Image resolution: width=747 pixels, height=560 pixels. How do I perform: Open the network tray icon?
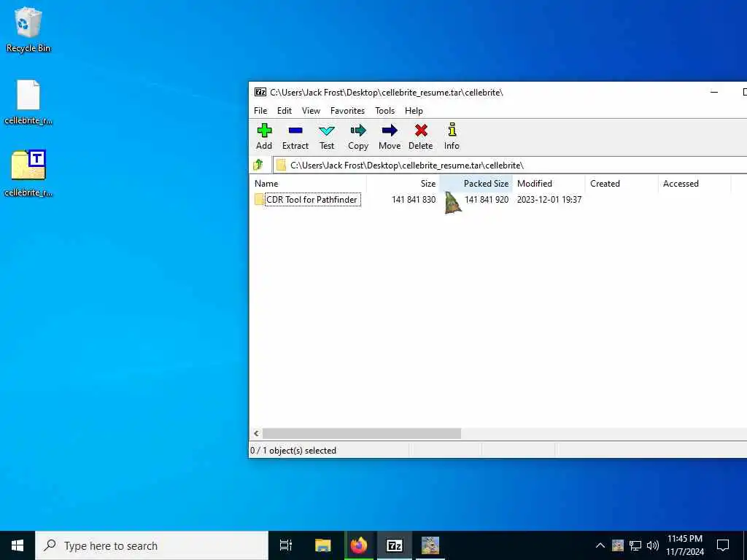point(635,545)
